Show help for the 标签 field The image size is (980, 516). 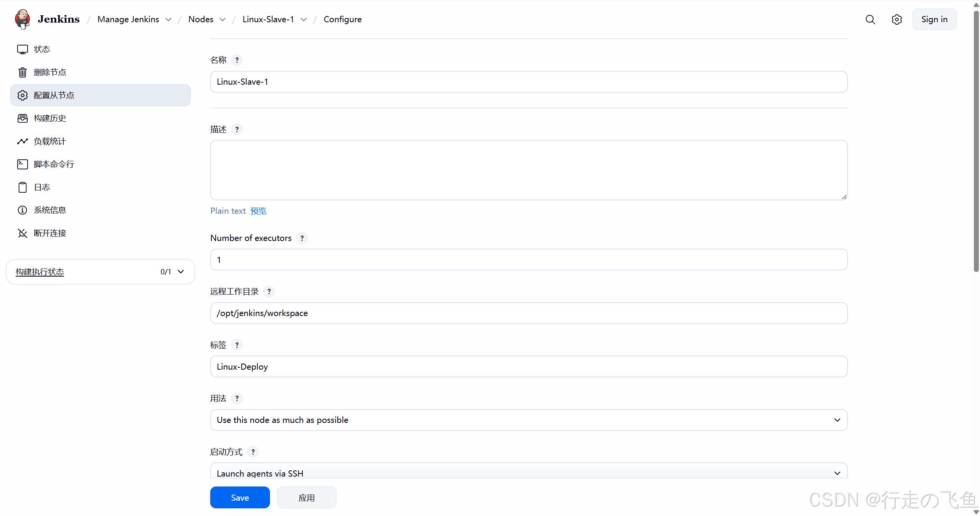(x=237, y=345)
